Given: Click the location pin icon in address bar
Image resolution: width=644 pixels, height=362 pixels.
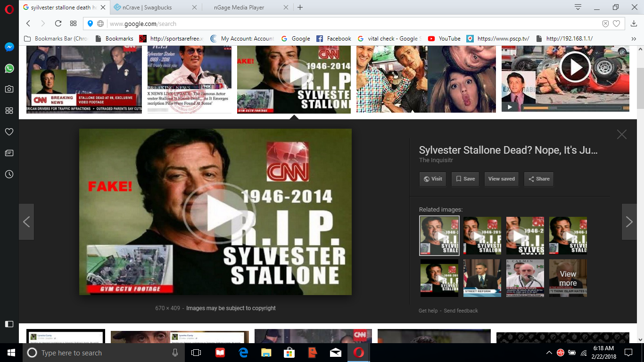Looking at the screenshot, I should click(x=91, y=24).
